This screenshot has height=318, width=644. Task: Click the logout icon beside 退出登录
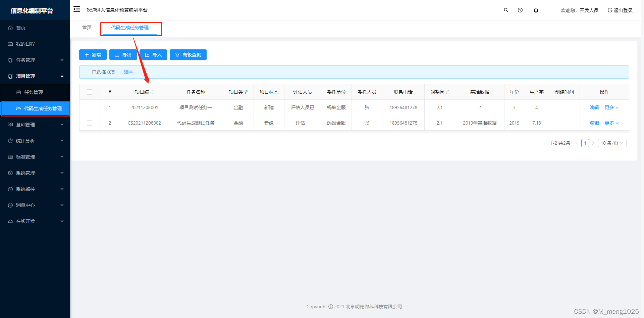pos(610,10)
